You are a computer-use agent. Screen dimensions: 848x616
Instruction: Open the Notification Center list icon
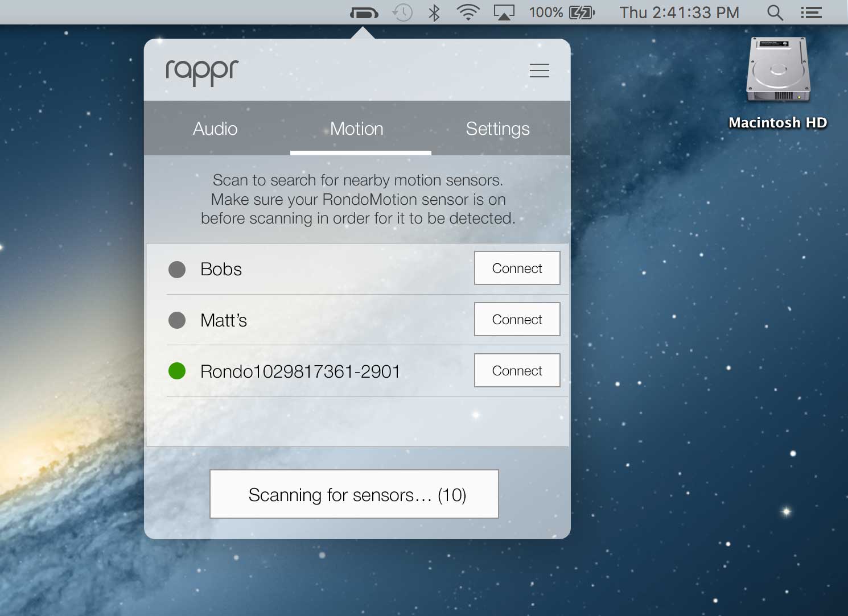pos(811,13)
